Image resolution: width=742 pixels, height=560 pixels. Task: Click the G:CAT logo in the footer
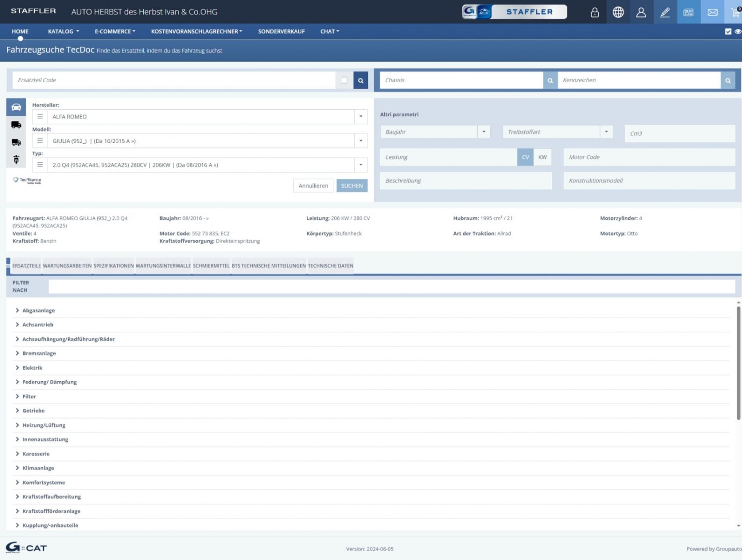26,547
